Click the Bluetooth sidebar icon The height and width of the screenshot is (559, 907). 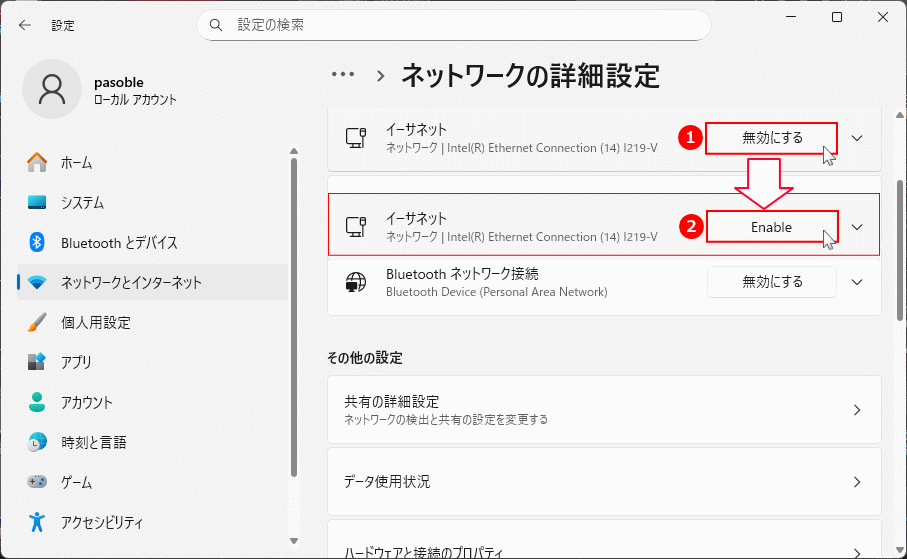coord(37,242)
